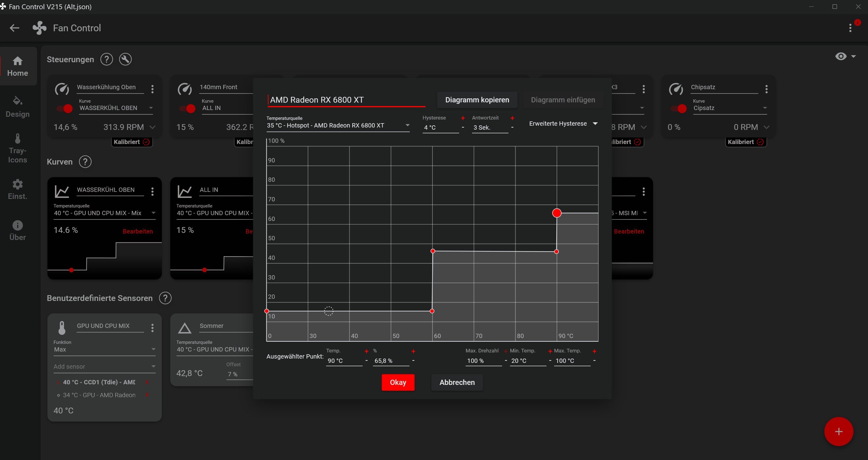Click the red plus add button
This screenshot has width=868, height=460.
pos(838,431)
